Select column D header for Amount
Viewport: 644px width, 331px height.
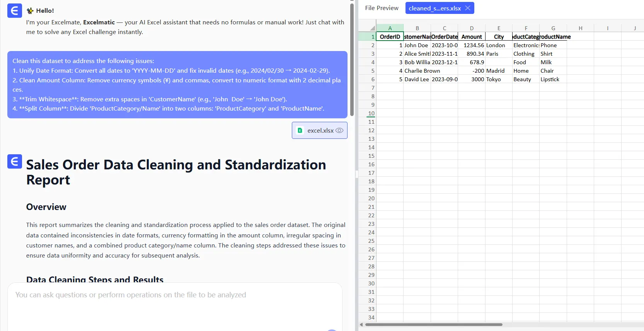pos(471,28)
